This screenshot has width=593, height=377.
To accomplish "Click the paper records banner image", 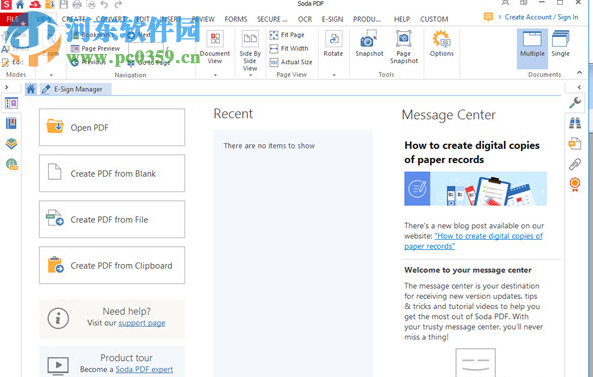I will 475,189.
